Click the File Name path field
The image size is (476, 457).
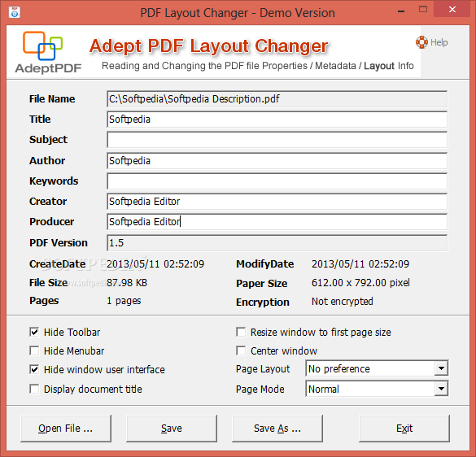point(277,99)
